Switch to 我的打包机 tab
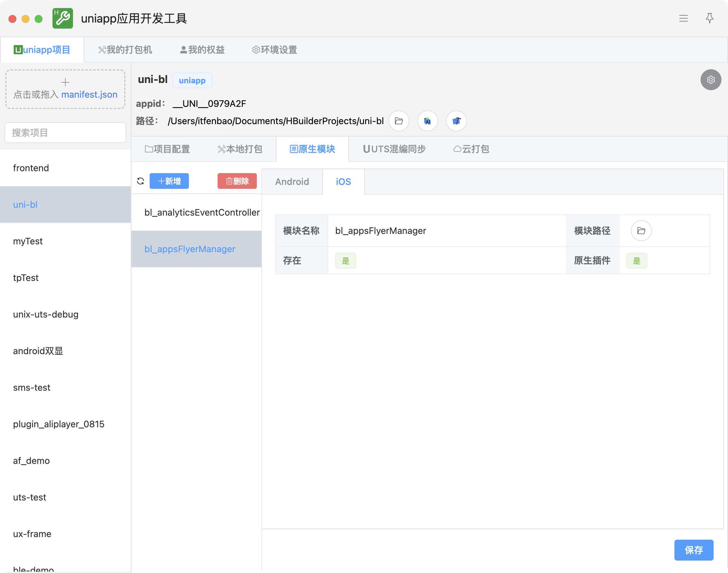This screenshot has width=728, height=573. coord(125,50)
